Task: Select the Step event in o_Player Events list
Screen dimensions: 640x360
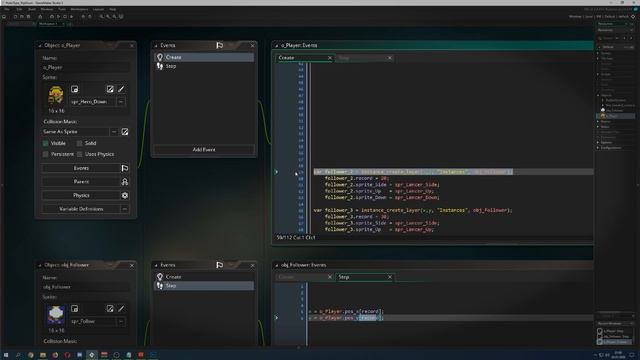Action: [204, 66]
